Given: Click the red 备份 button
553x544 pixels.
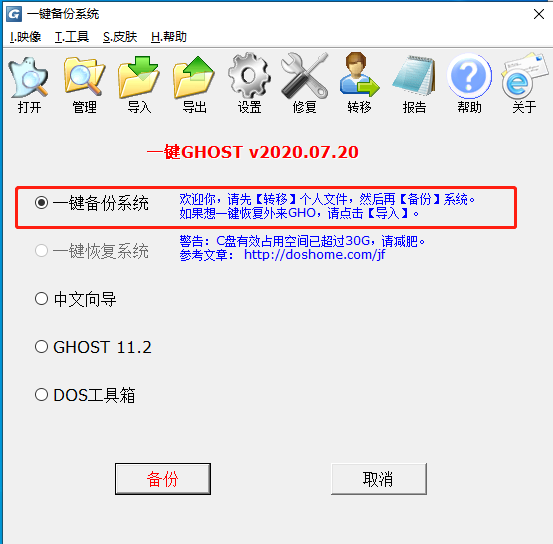Looking at the screenshot, I should pos(163,479).
